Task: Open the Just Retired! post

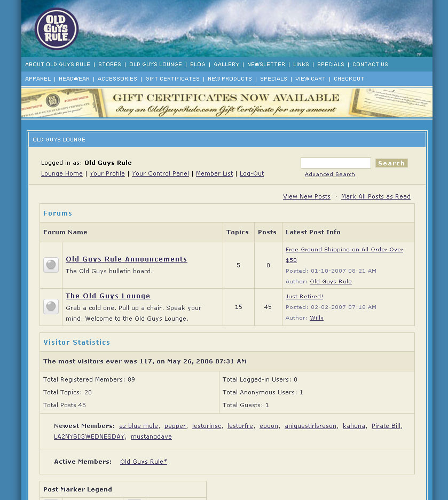Action: point(304,297)
